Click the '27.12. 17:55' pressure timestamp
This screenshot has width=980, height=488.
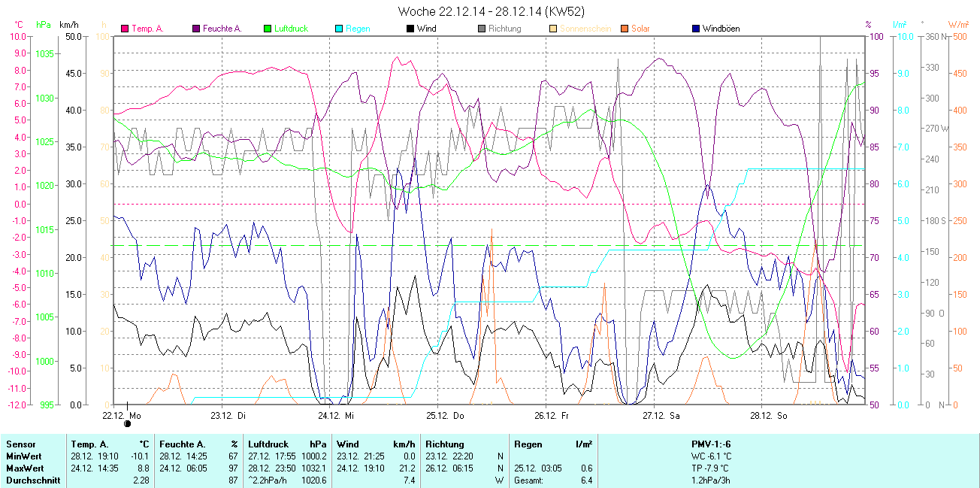[272, 456]
